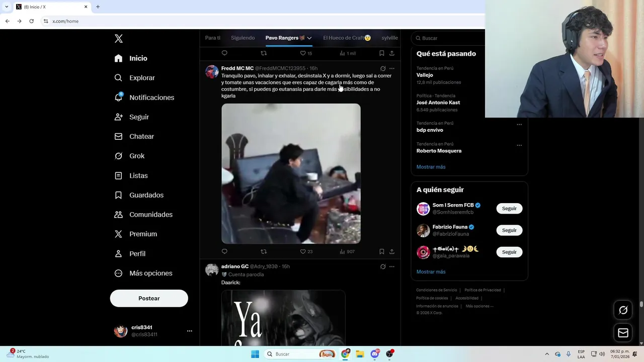644x362 pixels.
Task: Go to Inicio in sidebar
Action: 131,58
